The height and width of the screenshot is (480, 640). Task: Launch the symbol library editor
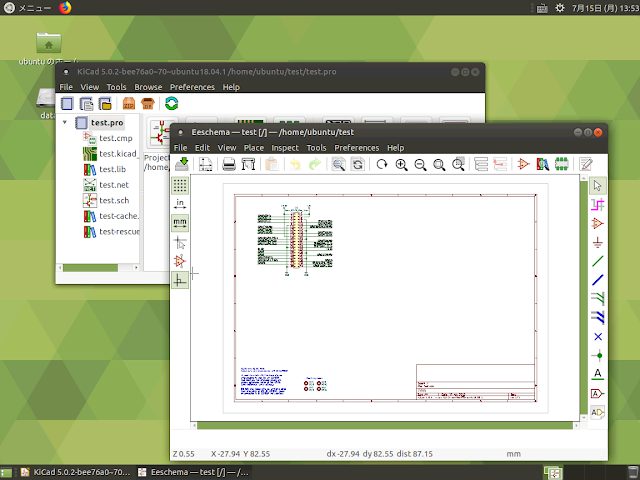click(x=523, y=164)
